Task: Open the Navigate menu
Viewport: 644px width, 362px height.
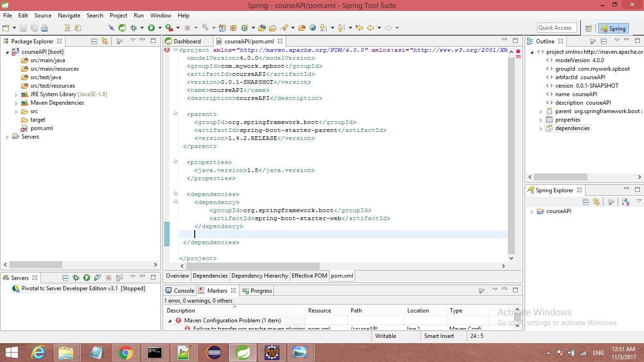Action: [69, 15]
